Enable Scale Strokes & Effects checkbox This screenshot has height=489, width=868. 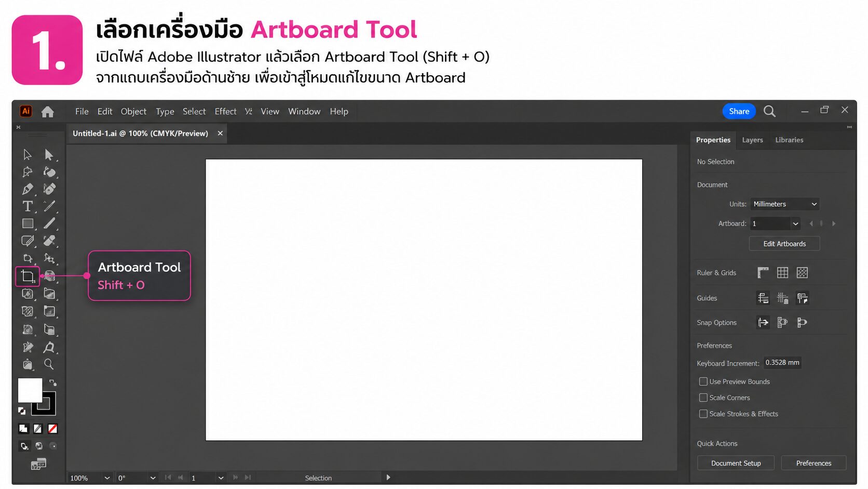tap(703, 414)
